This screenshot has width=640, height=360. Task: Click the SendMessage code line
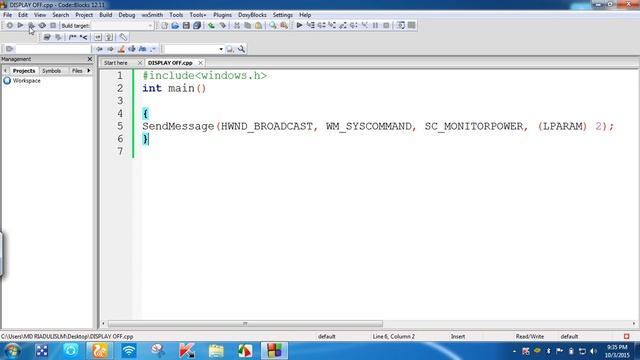click(x=378, y=127)
